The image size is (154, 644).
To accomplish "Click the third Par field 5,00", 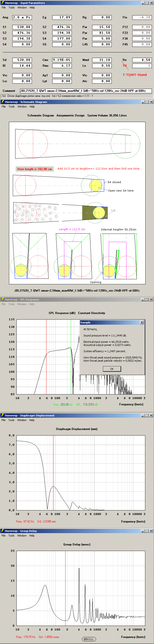I will [x=102, y=38].
